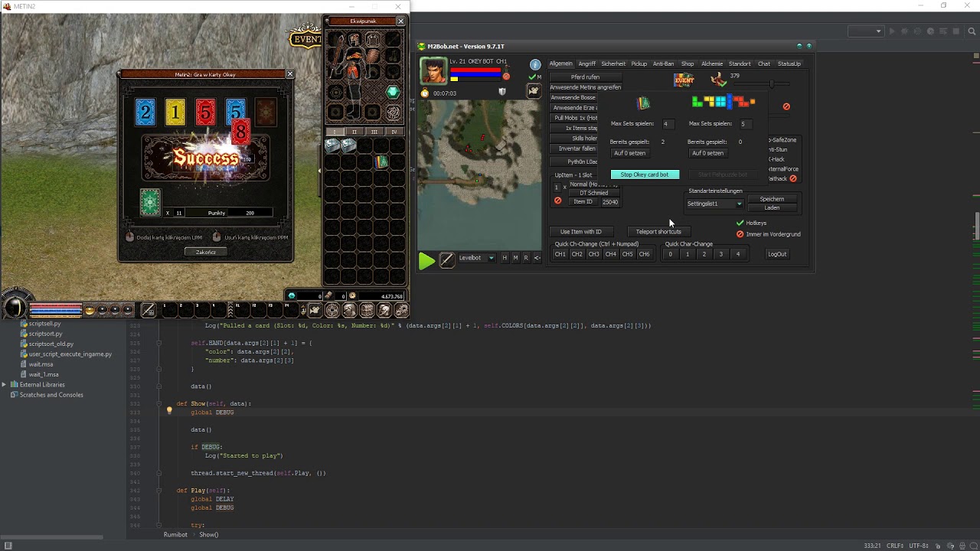Click Pferd rufen button

(585, 77)
